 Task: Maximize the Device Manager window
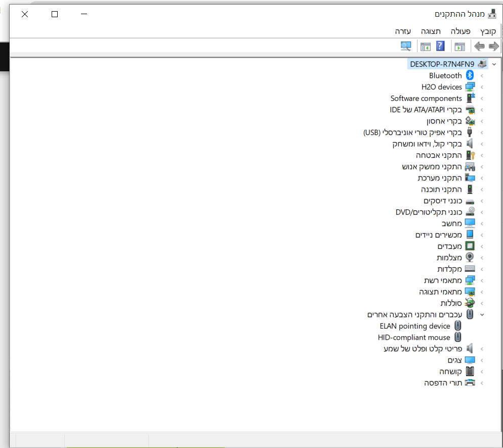(55, 14)
